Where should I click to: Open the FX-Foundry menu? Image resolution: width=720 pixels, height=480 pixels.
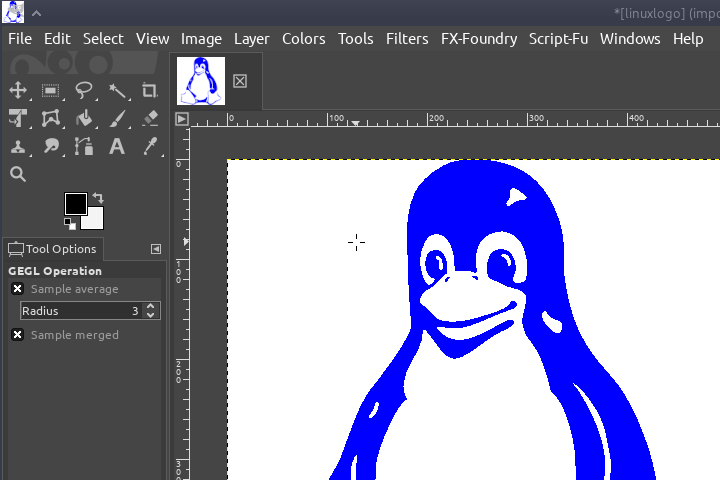coord(479,39)
